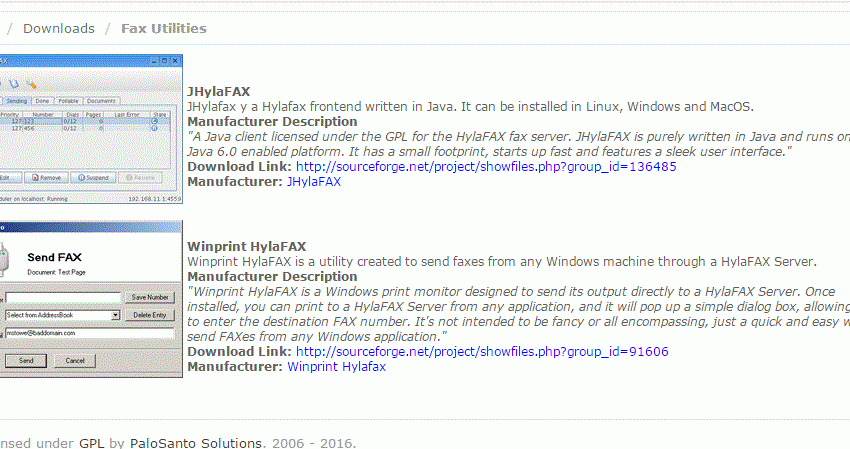
Task: Switch to the Done tab in JHylaFAX
Action: tap(42, 101)
